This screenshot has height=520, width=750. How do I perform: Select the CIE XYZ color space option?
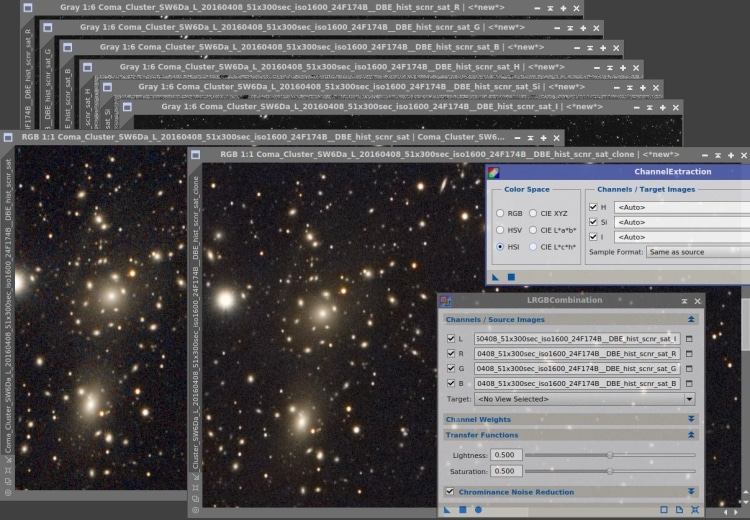point(533,213)
